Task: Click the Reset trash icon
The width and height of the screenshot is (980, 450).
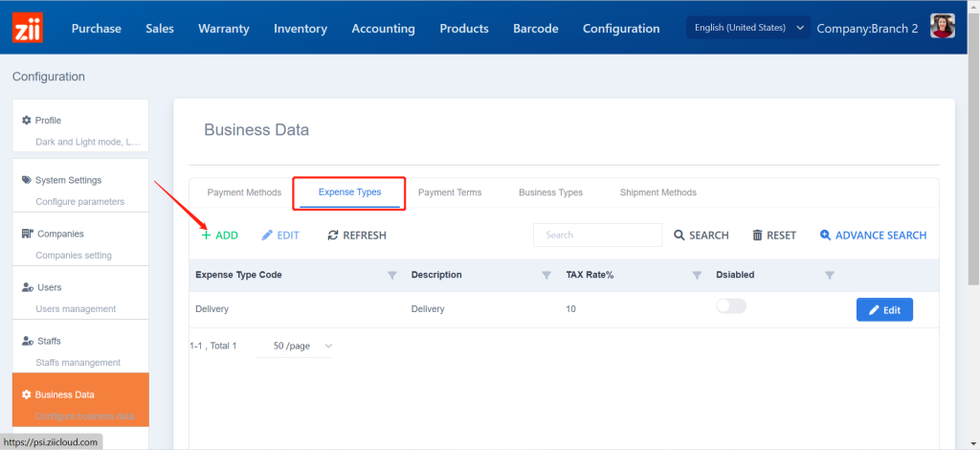Action: pos(757,235)
